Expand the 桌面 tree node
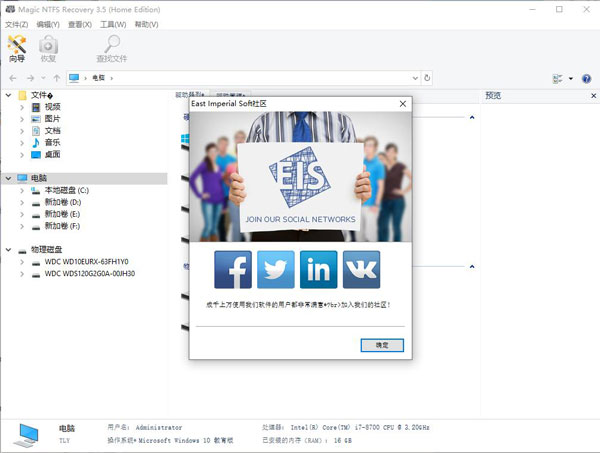 tap(22, 155)
